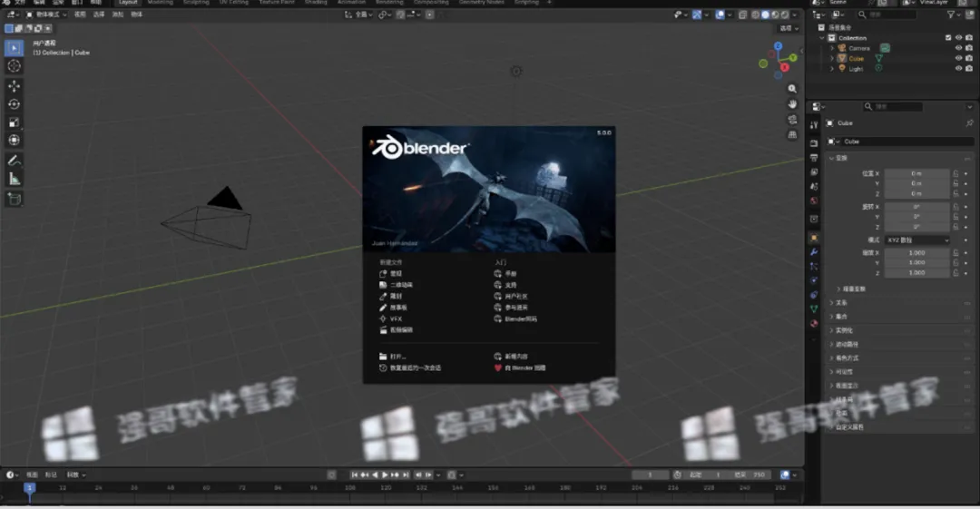Switch to the Shading workspace tab

(x=316, y=3)
